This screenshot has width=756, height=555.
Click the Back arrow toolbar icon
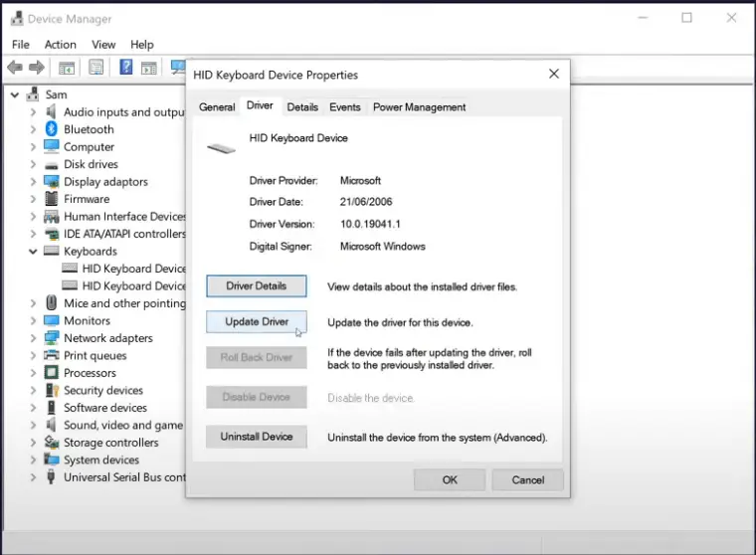[15, 67]
